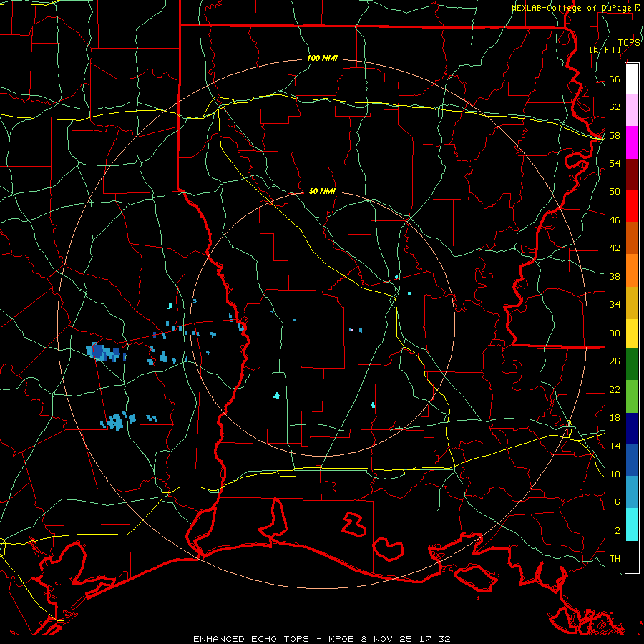Click the 58 legend value
Image resolution: width=644 pixels, height=644 pixels.
[x=615, y=135]
